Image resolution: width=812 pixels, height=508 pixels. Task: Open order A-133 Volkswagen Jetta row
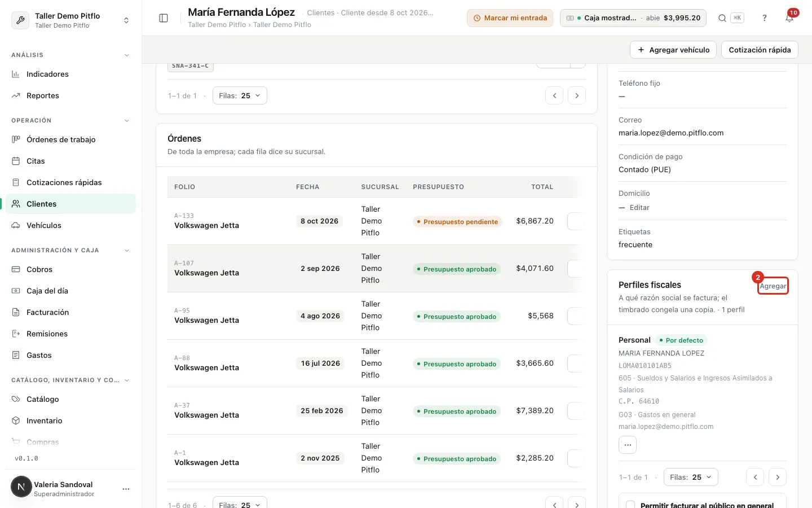[x=376, y=221]
